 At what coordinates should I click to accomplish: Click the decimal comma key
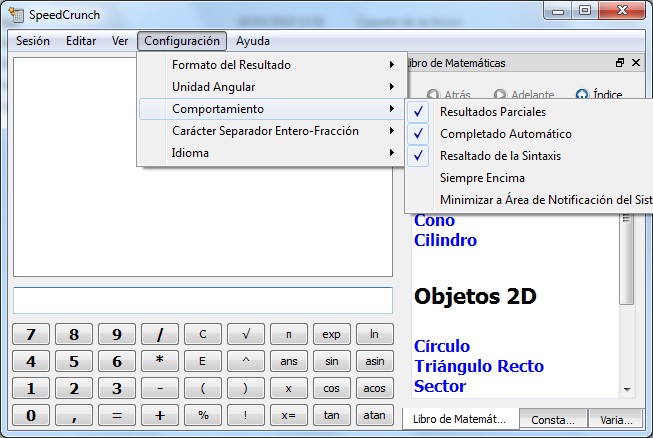74,415
